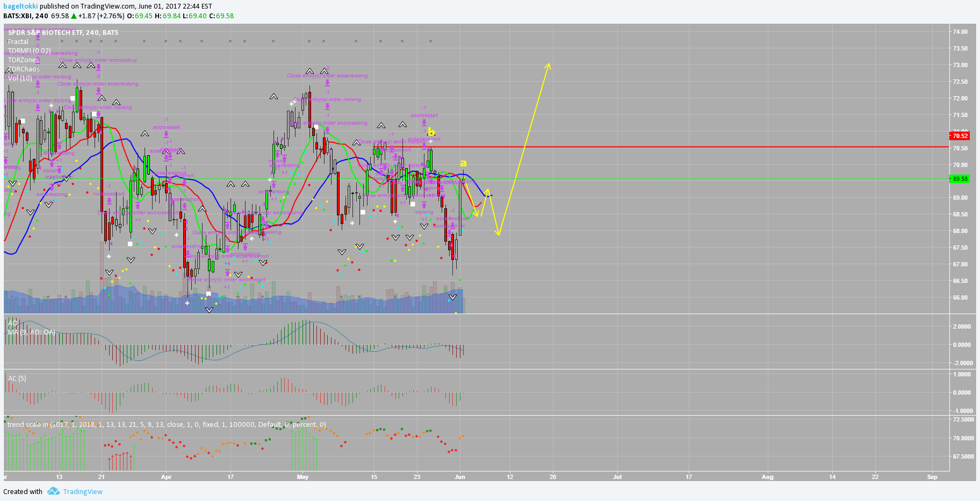
Task: Click the 73.00 price axis label
Action: (960, 65)
